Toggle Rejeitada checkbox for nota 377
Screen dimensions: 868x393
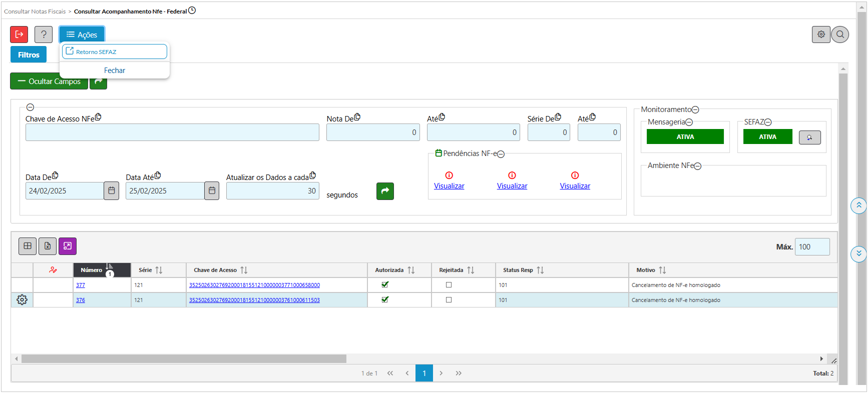coord(449,285)
